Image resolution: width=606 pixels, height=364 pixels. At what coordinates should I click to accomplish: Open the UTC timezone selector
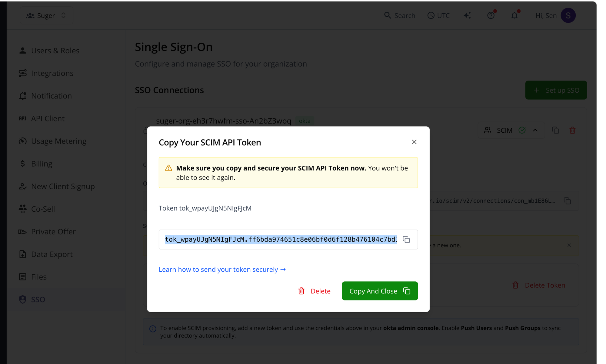438,15
